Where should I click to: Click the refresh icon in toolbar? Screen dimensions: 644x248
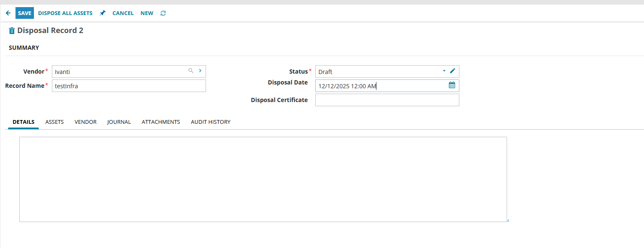click(x=163, y=13)
